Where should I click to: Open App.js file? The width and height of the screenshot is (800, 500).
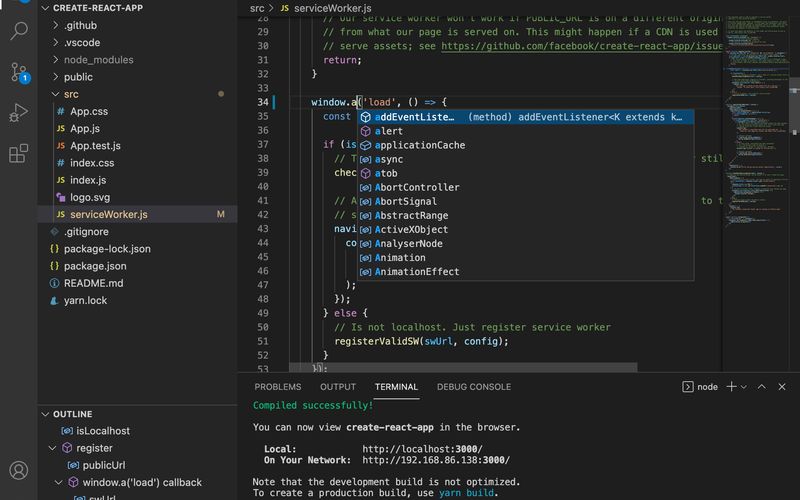[137, 129]
